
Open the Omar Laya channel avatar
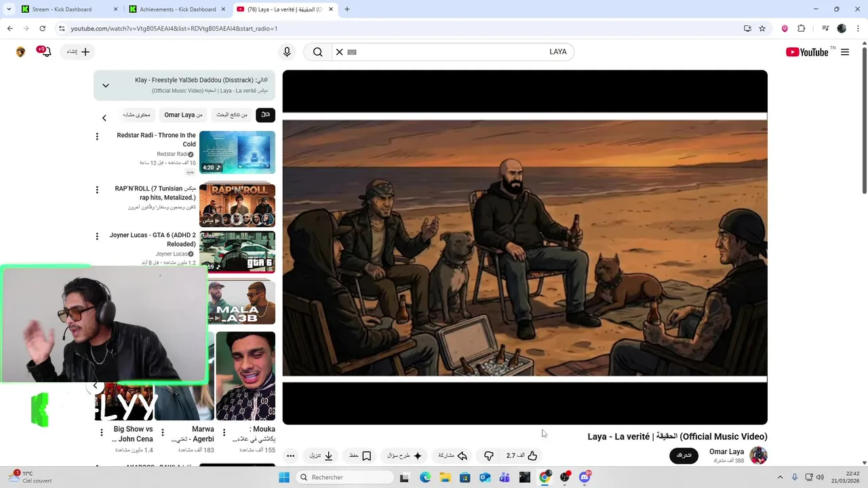point(758,455)
